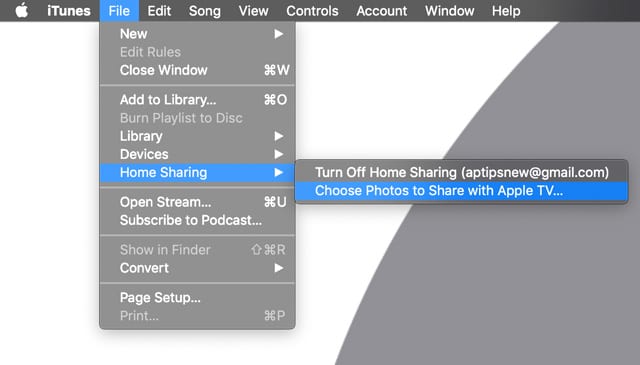Open the Song menu
Screen dimensions: 640x365
point(204,11)
